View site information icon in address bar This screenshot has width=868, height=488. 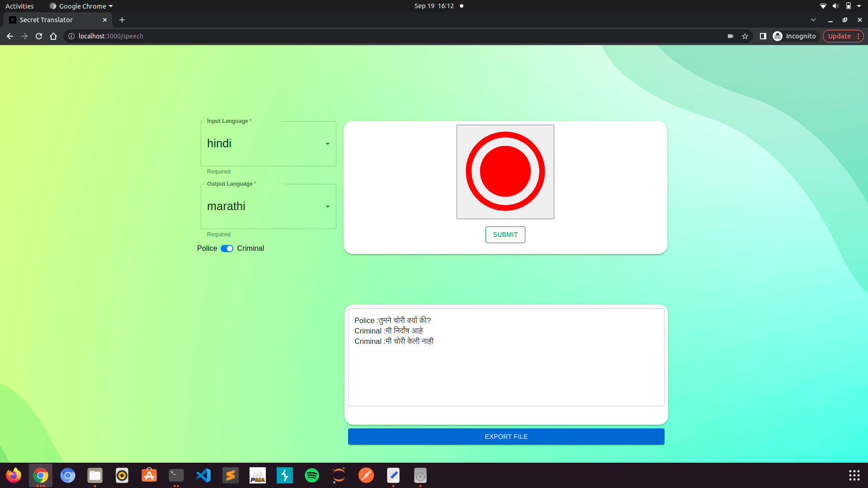coord(71,36)
